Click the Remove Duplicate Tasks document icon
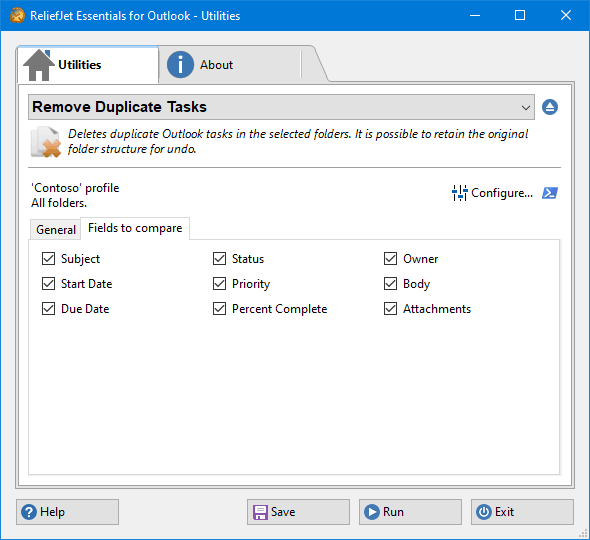The height and width of the screenshot is (540, 590). pos(46,142)
